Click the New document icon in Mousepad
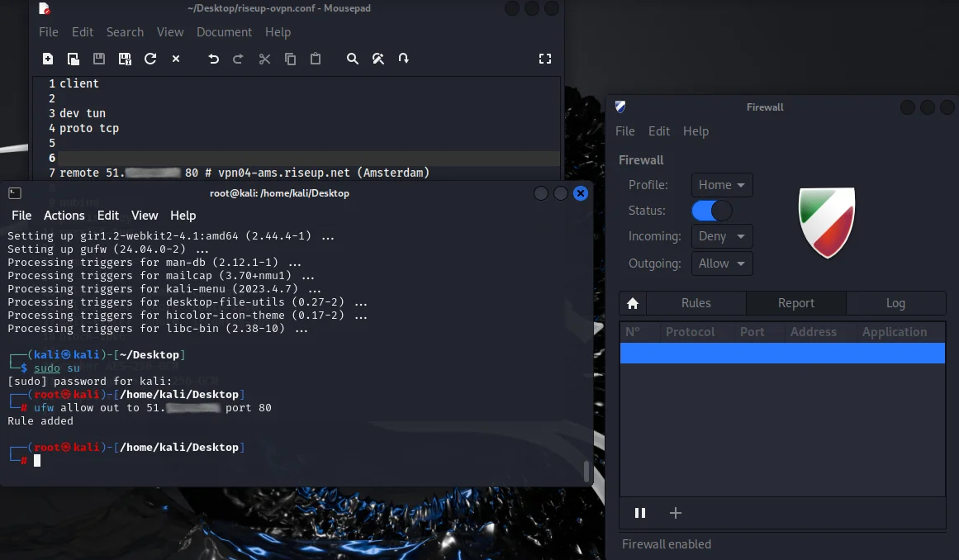Image resolution: width=959 pixels, height=560 pixels. click(x=48, y=59)
